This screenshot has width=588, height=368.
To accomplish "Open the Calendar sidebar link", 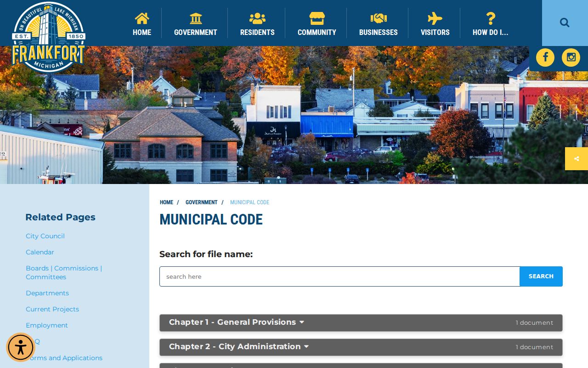I will click(40, 252).
